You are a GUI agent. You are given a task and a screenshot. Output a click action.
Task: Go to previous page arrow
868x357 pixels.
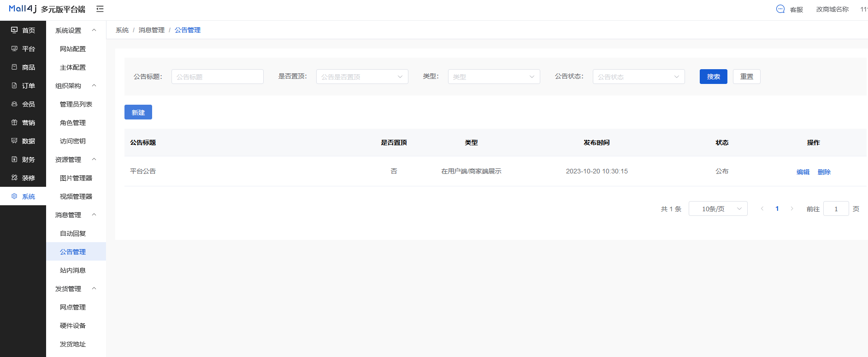click(x=762, y=208)
